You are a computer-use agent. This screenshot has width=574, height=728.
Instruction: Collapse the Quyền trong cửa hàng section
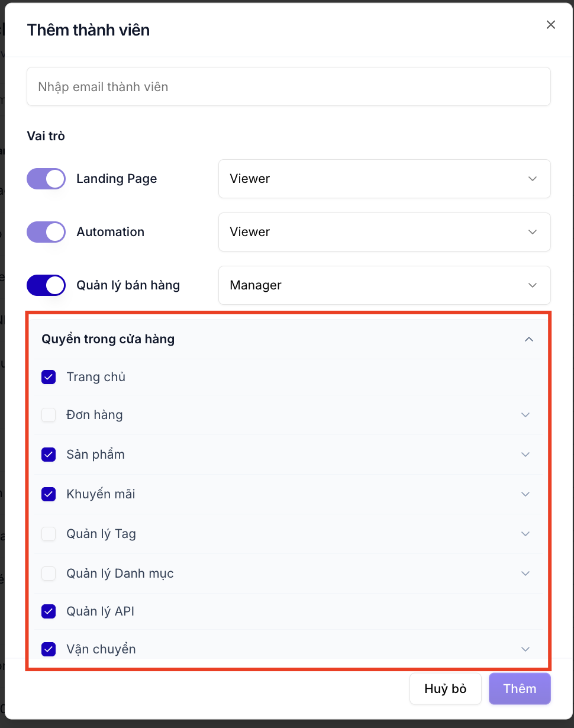coord(529,339)
